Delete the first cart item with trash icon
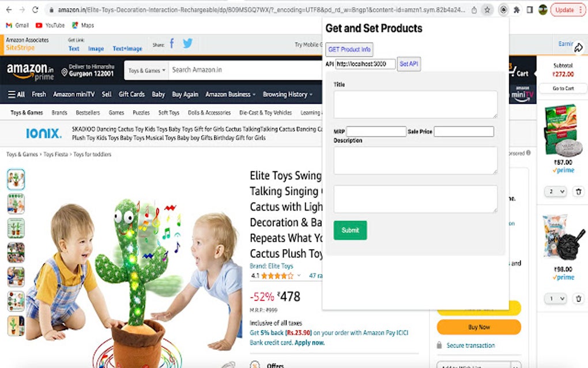 click(x=579, y=191)
